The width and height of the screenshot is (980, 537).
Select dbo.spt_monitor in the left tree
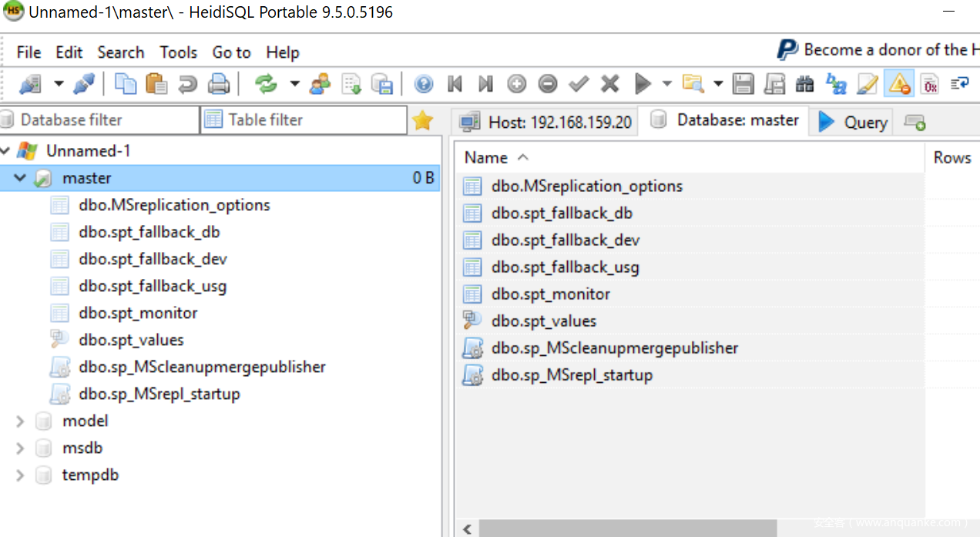(x=138, y=313)
